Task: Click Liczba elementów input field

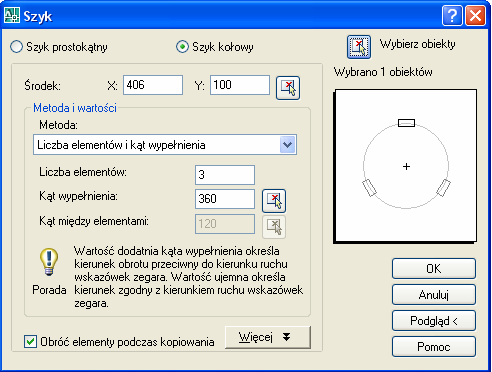Action: point(225,175)
